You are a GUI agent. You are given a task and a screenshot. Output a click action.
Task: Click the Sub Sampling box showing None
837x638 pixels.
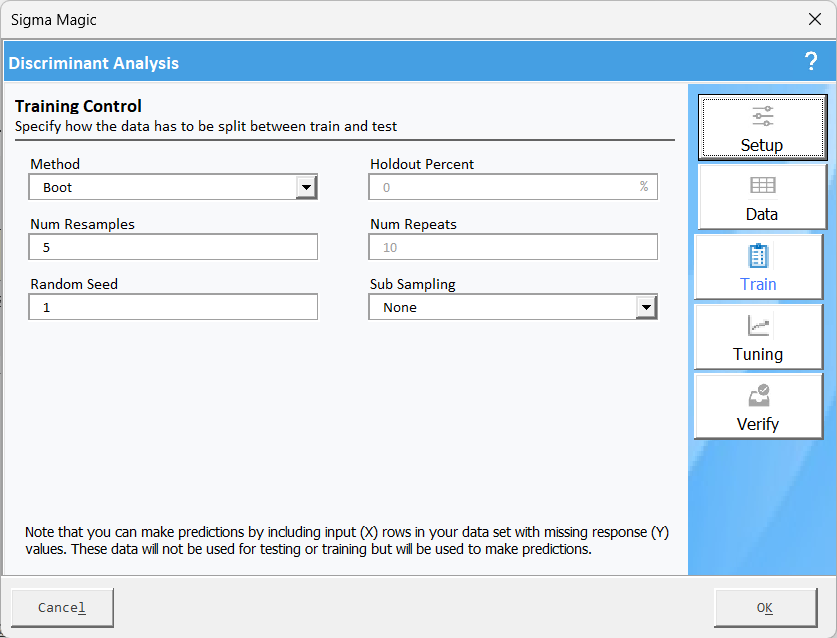tap(503, 307)
